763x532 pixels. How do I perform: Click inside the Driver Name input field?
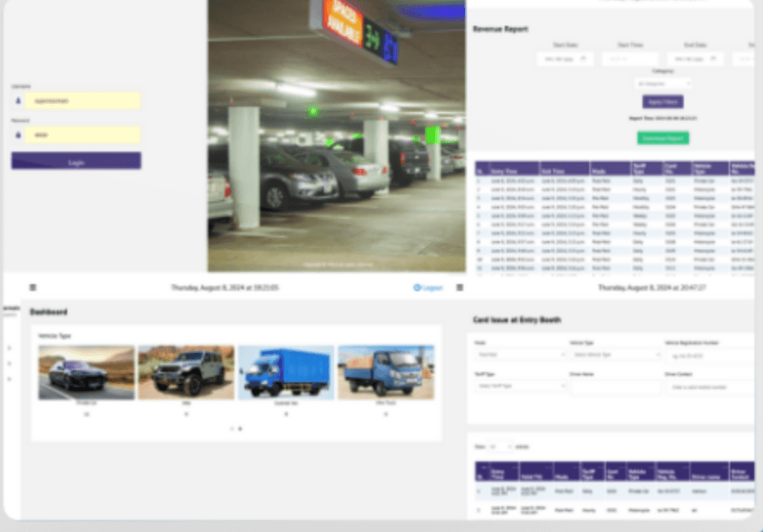point(617,387)
